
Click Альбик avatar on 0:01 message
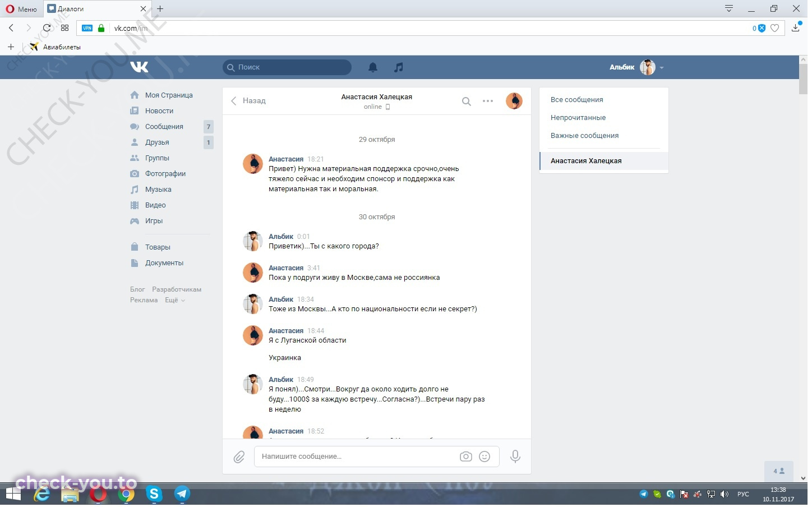pyautogui.click(x=253, y=241)
